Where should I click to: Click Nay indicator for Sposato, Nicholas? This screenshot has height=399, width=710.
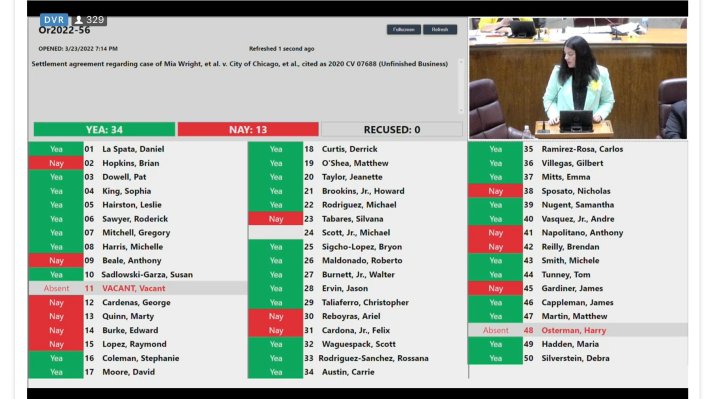pyautogui.click(x=495, y=191)
